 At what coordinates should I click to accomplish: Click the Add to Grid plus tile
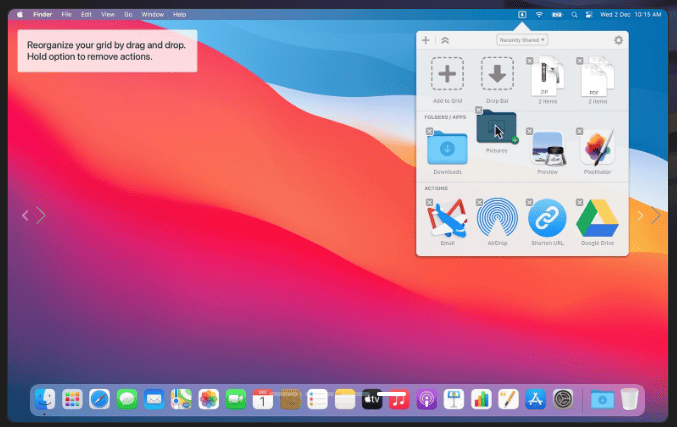[447, 74]
